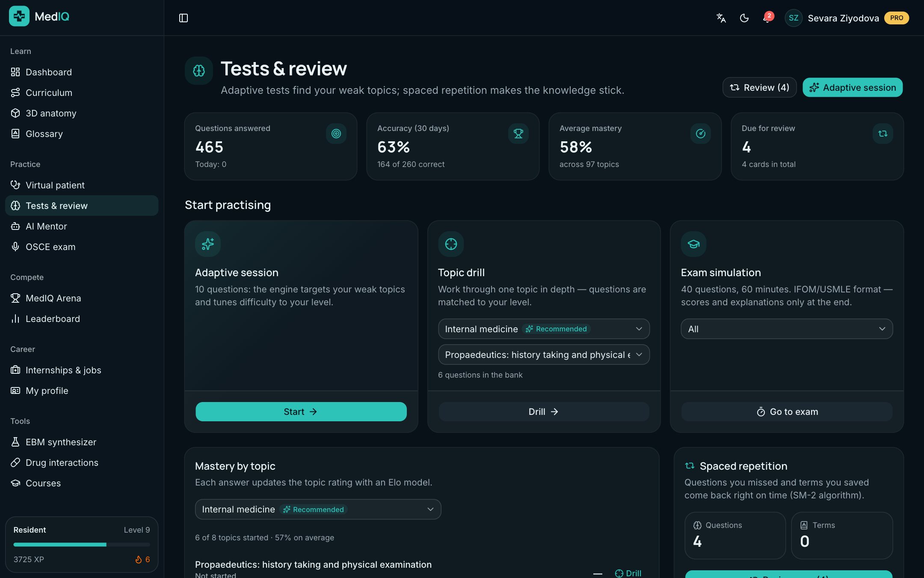
Task: Click Drill link for Propaedeutics row
Action: tap(628, 573)
